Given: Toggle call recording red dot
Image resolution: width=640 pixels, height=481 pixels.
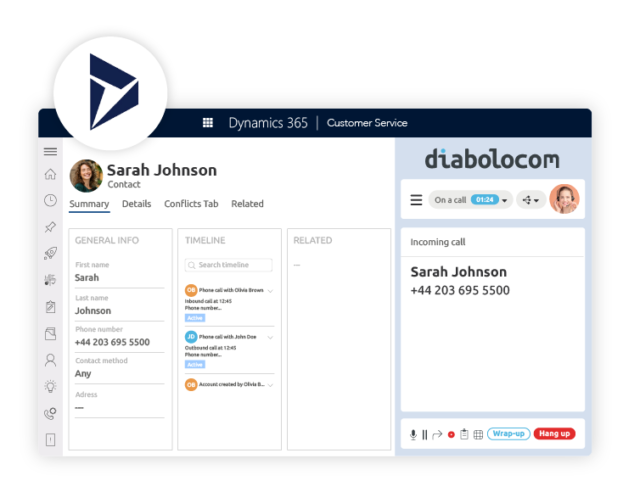Looking at the screenshot, I should (451, 434).
